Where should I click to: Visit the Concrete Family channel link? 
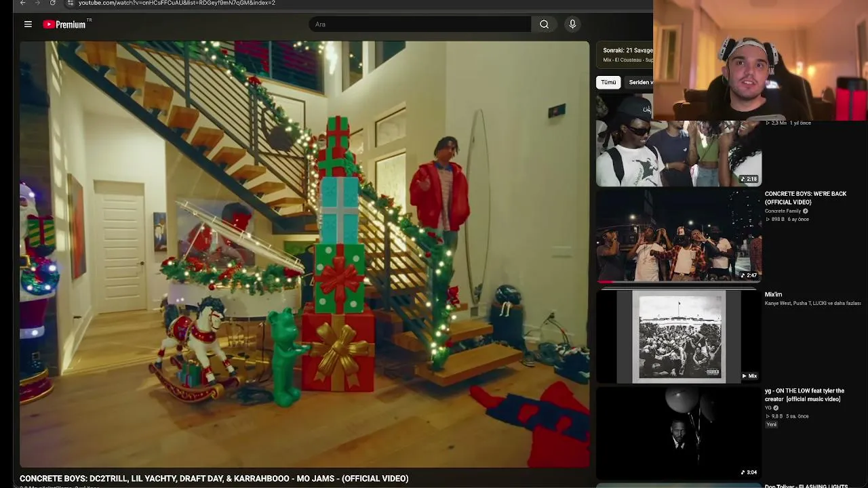[x=783, y=211]
